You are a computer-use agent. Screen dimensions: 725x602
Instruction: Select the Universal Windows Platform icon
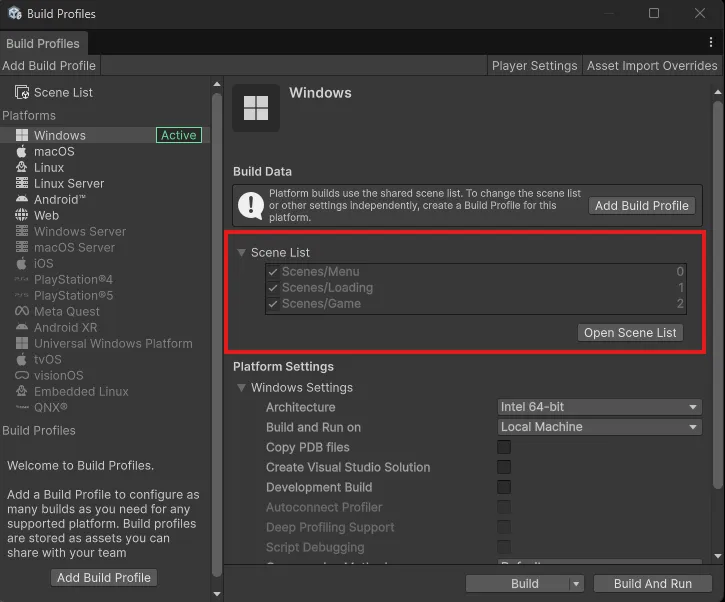[22, 343]
